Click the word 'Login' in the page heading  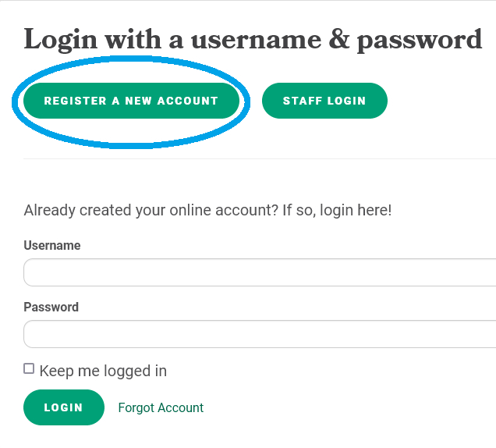[58, 39]
